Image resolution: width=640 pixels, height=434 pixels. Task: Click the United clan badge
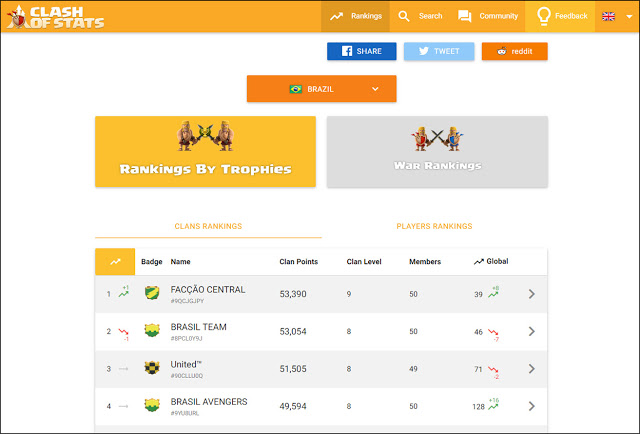pyautogui.click(x=152, y=367)
